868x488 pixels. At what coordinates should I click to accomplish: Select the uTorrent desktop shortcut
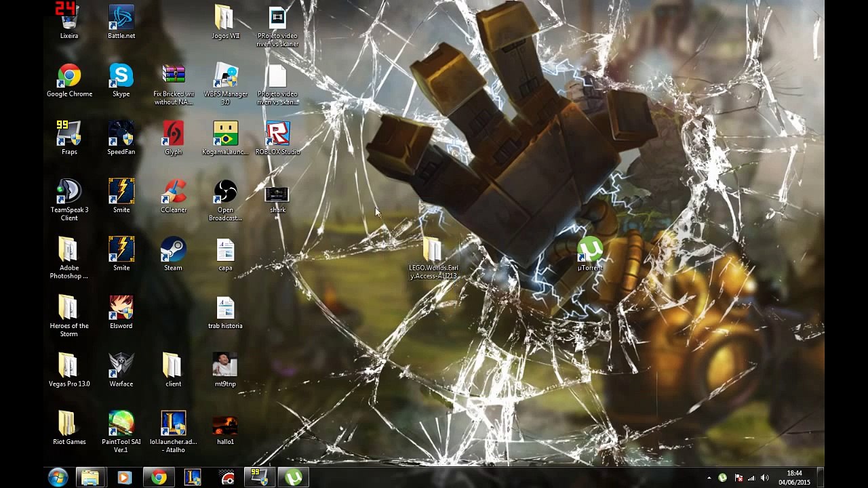[590, 254]
